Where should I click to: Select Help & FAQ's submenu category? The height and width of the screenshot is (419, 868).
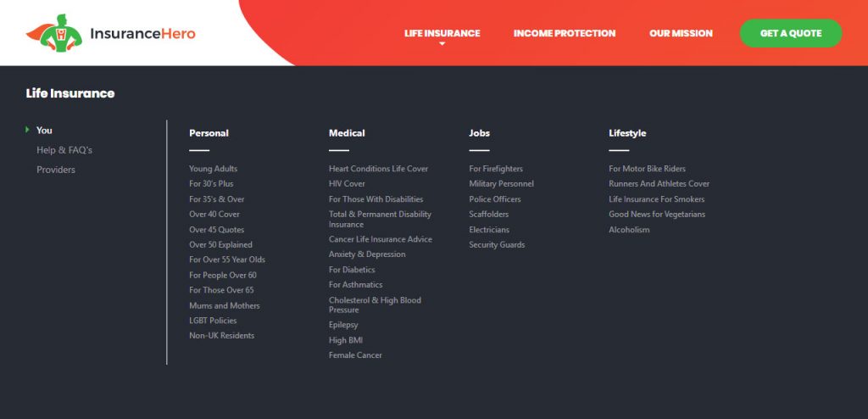(x=64, y=150)
